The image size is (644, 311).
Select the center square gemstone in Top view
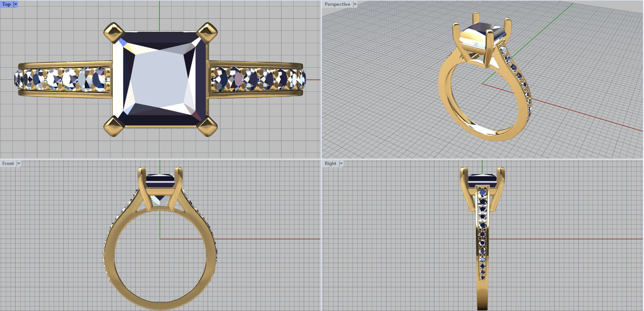(x=160, y=79)
